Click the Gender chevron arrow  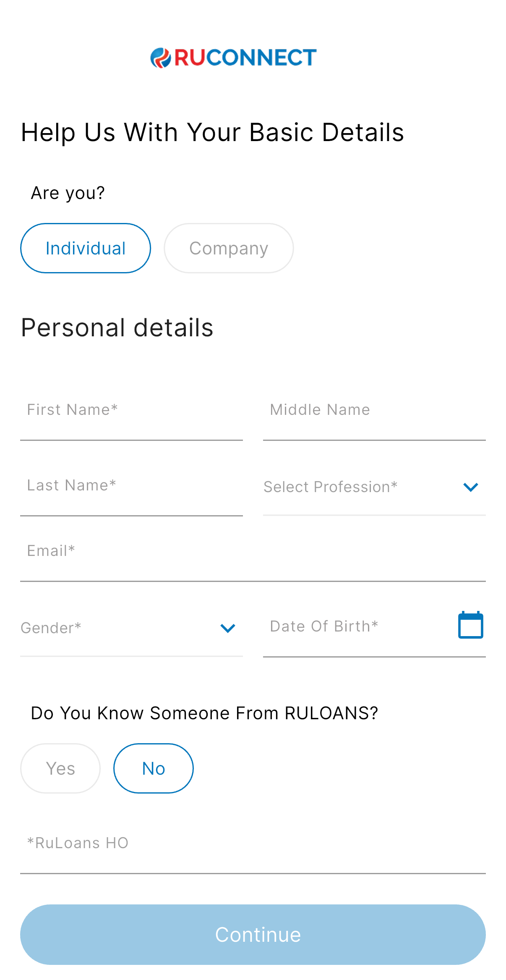point(227,628)
